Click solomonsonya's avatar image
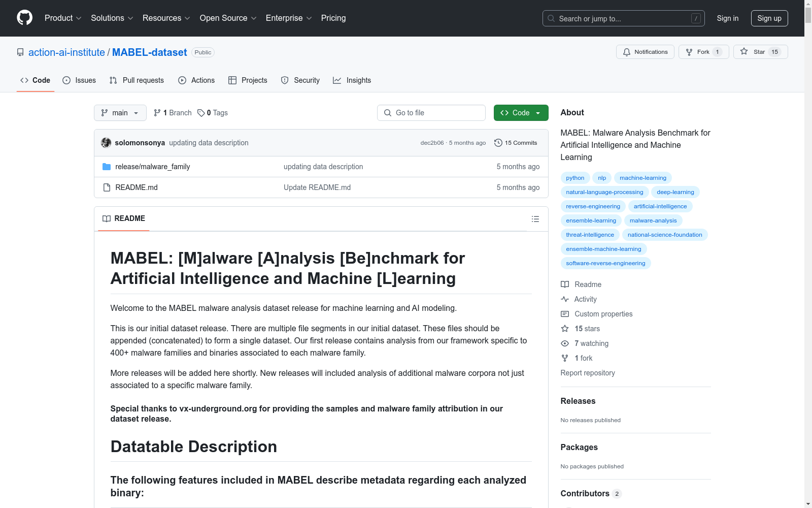The height and width of the screenshot is (508, 812). [106, 143]
